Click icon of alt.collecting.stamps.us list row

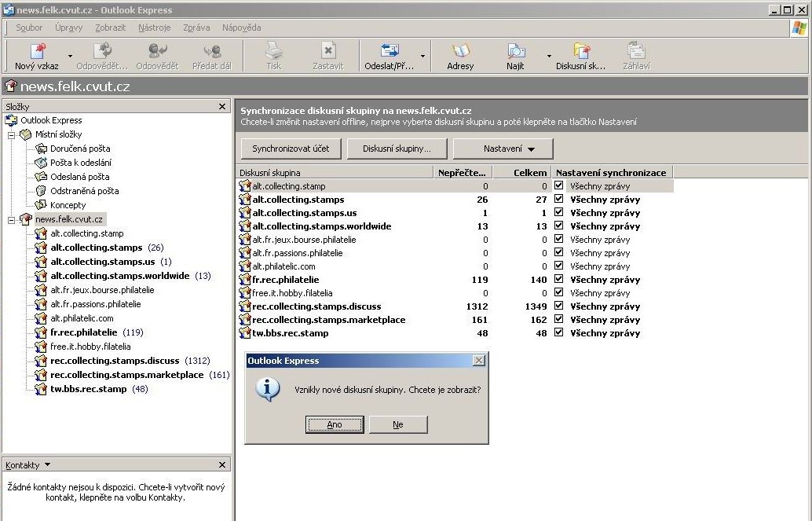click(x=245, y=212)
